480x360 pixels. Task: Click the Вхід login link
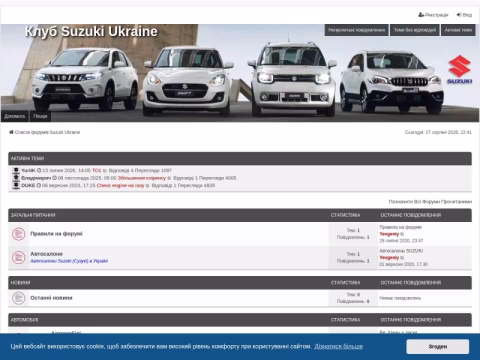[467, 15]
